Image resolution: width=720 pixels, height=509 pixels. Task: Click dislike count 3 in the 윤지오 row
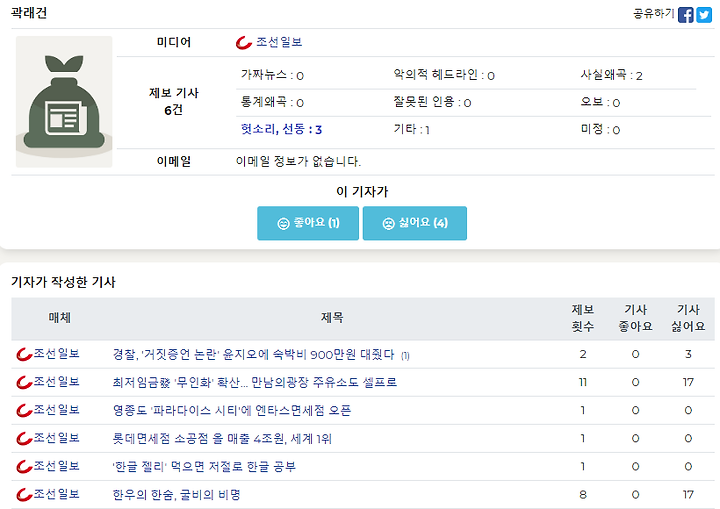(x=688, y=355)
